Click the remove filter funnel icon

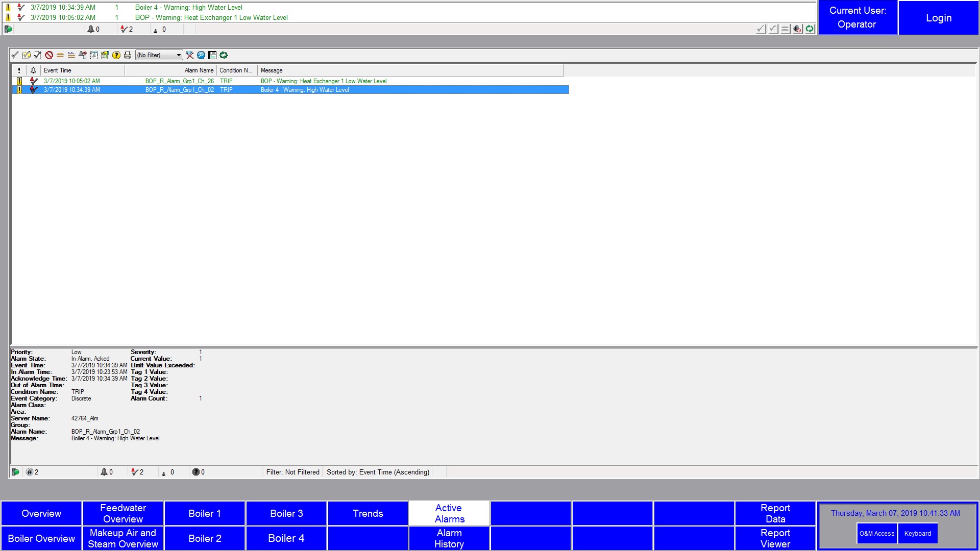coord(190,55)
